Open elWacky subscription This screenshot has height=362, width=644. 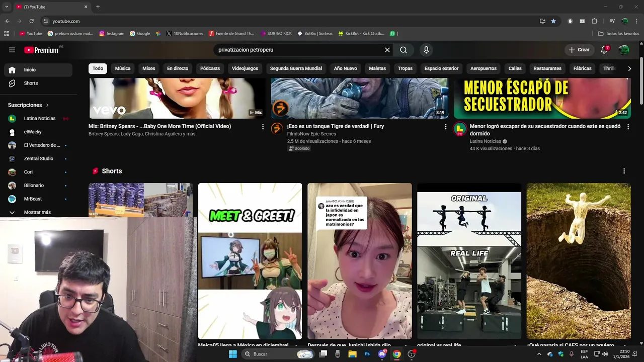(38, 132)
